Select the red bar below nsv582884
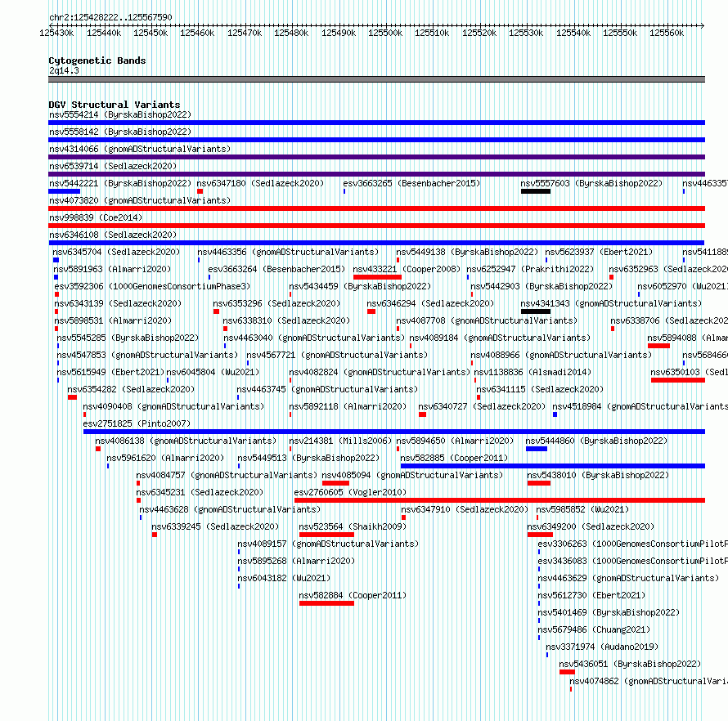The height and width of the screenshot is (721, 728). 326,603
